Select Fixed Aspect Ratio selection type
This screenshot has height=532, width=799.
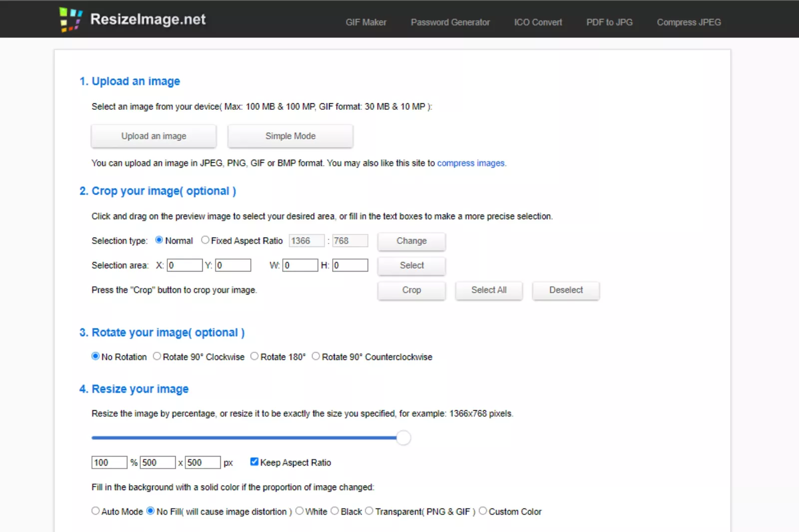click(x=205, y=240)
